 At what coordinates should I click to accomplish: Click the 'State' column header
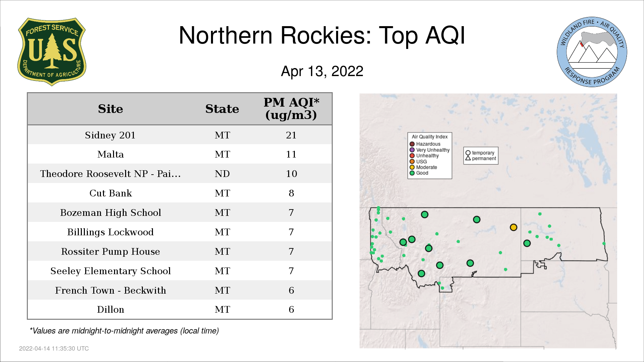tap(222, 109)
